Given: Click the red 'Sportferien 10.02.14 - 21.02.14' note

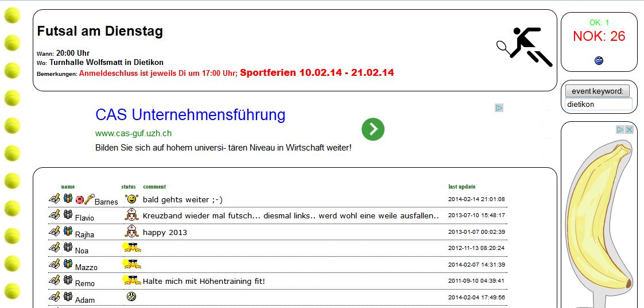Looking at the screenshot, I should tap(317, 73).
